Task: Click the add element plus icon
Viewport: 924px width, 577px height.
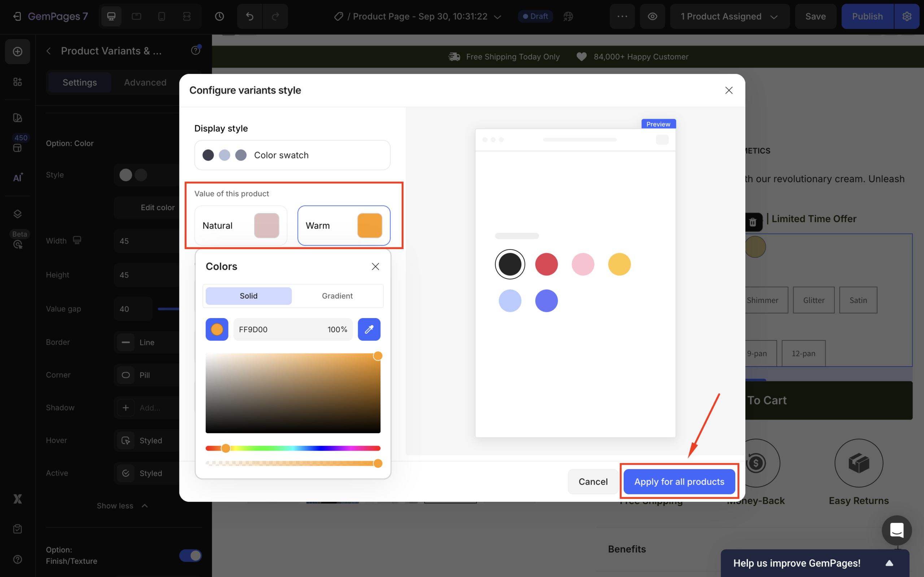Action: [18, 52]
